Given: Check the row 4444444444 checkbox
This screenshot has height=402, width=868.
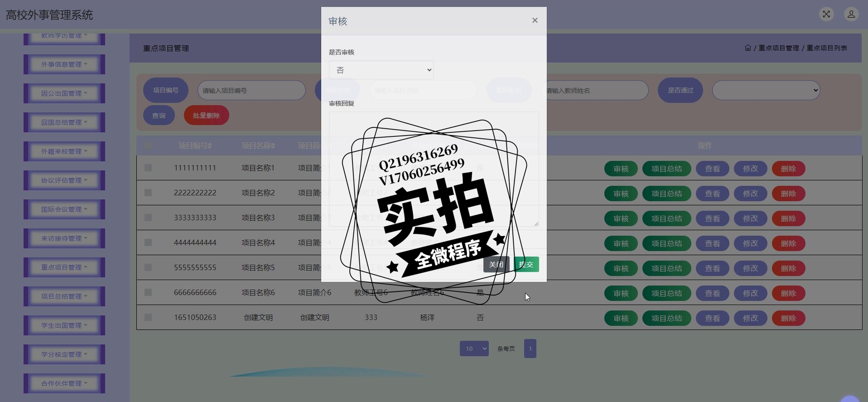Looking at the screenshot, I should 148,242.
